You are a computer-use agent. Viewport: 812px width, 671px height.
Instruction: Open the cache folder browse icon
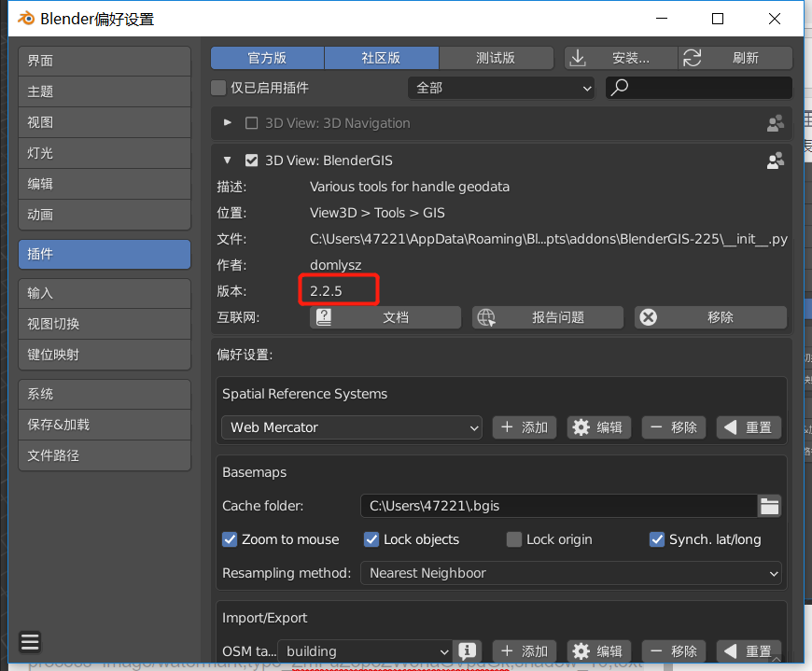click(770, 506)
